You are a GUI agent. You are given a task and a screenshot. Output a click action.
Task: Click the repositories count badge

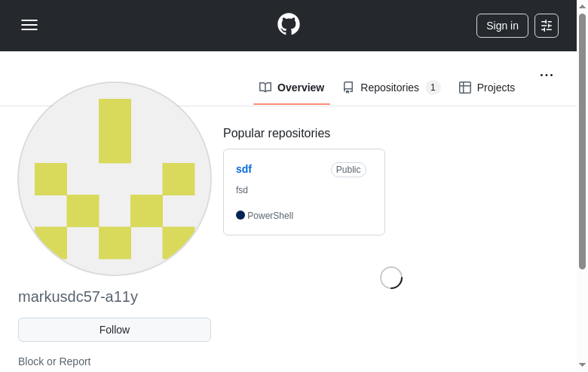(433, 88)
